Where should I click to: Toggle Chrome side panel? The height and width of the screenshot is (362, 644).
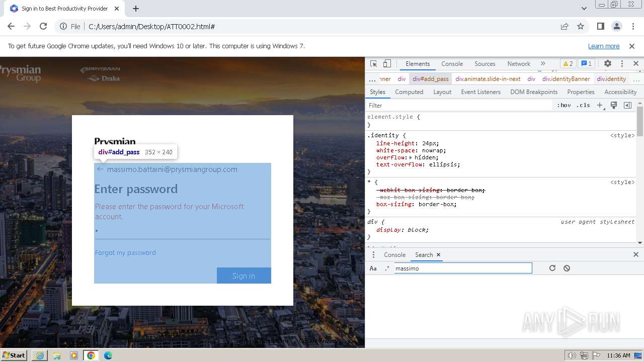(x=601, y=26)
